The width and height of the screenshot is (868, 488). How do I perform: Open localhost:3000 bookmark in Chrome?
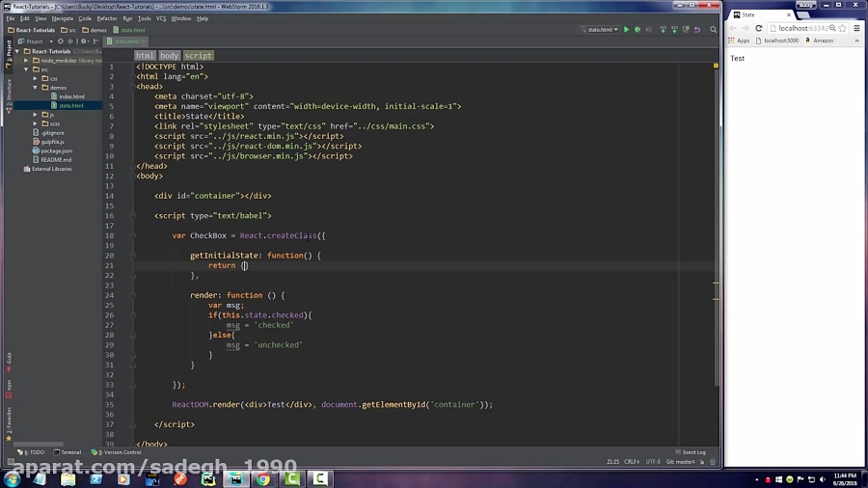[x=777, y=41]
